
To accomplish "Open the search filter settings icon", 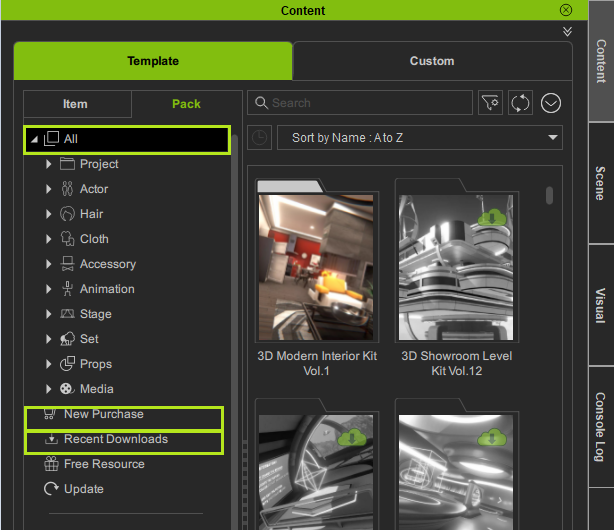I will 490,103.
